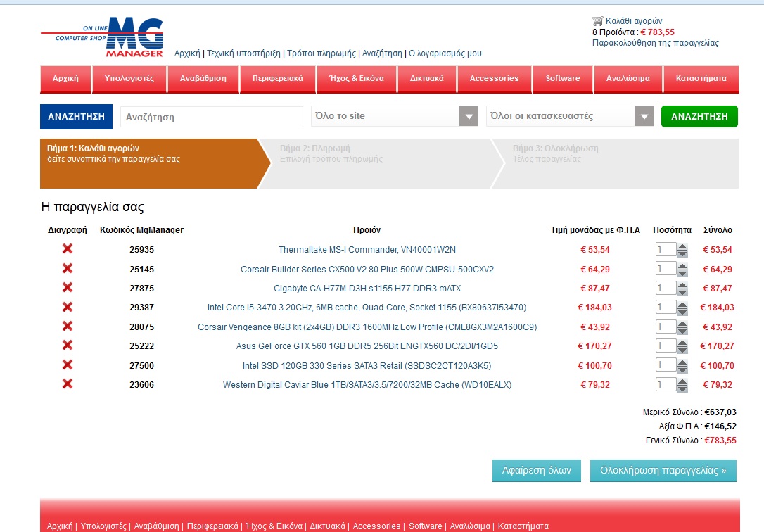Click the Γενικό Σύνολο €783,55 value

(x=720, y=441)
